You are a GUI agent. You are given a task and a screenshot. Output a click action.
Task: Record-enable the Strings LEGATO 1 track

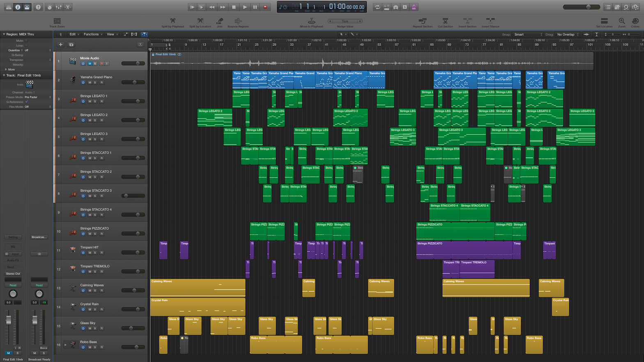click(x=101, y=101)
